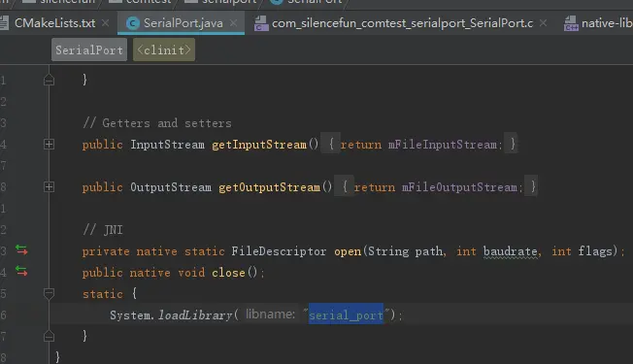Viewport: 633px width, 364px height.
Task: Click the Getters and setters comment
Action: (x=157, y=123)
